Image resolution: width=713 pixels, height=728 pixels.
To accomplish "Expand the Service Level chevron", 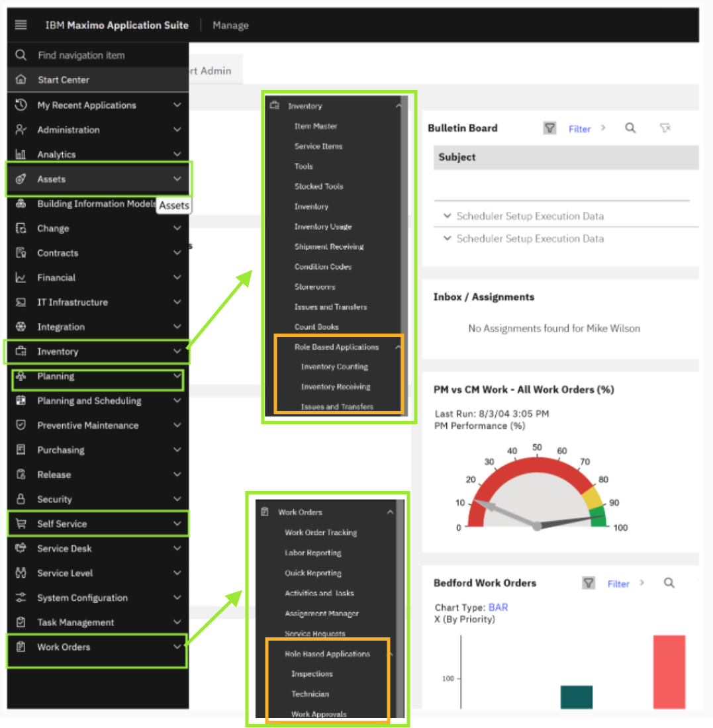I will (177, 572).
